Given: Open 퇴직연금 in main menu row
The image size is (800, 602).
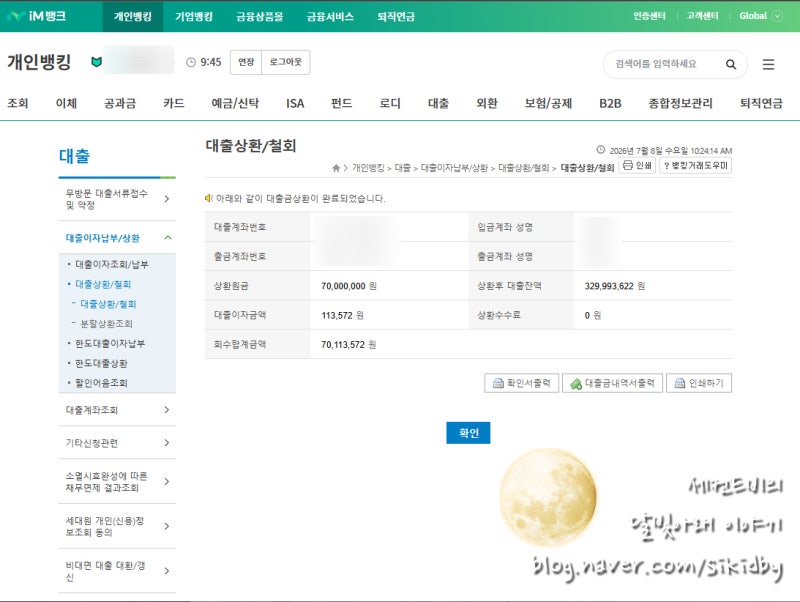Looking at the screenshot, I should [761, 103].
